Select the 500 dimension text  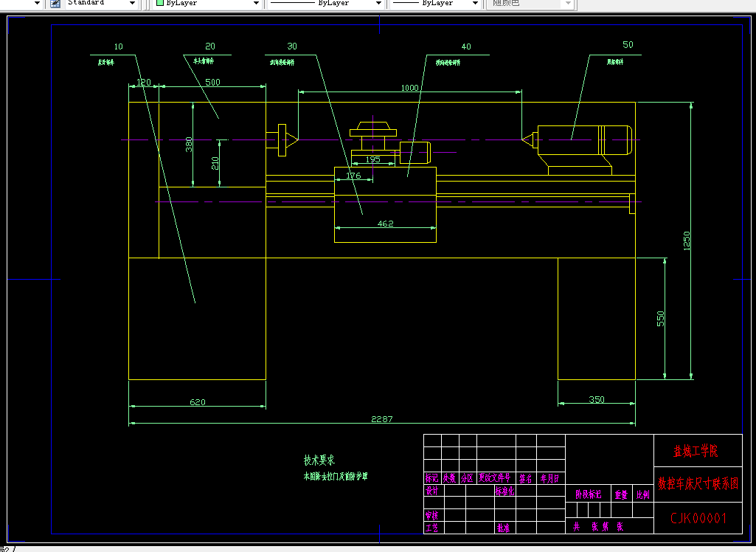point(212,83)
